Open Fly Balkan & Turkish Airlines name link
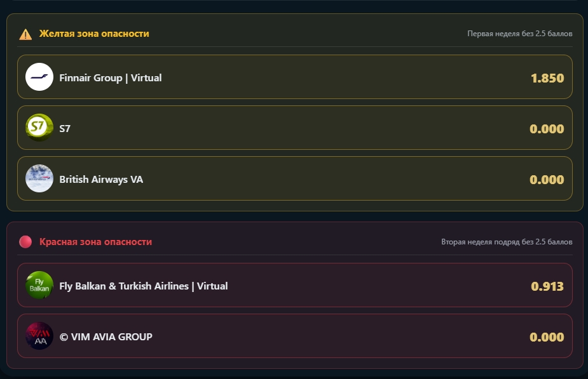This screenshot has width=588, height=379. coord(143,286)
